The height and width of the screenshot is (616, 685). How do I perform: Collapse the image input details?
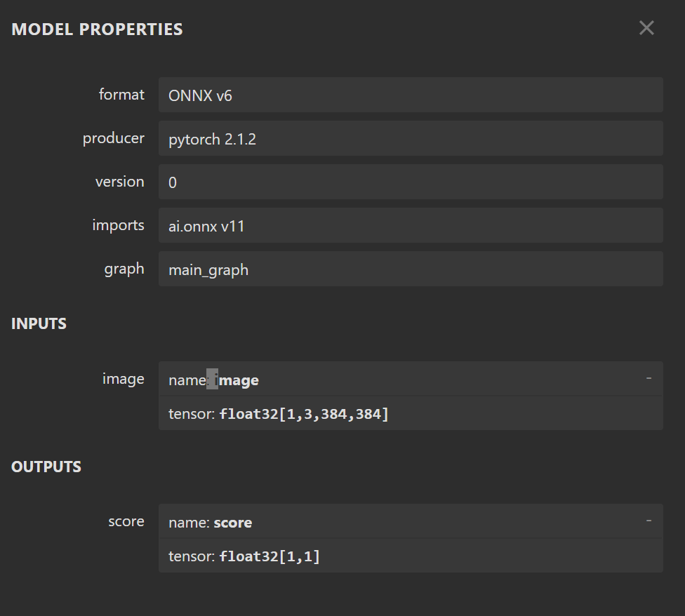click(649, 378)
